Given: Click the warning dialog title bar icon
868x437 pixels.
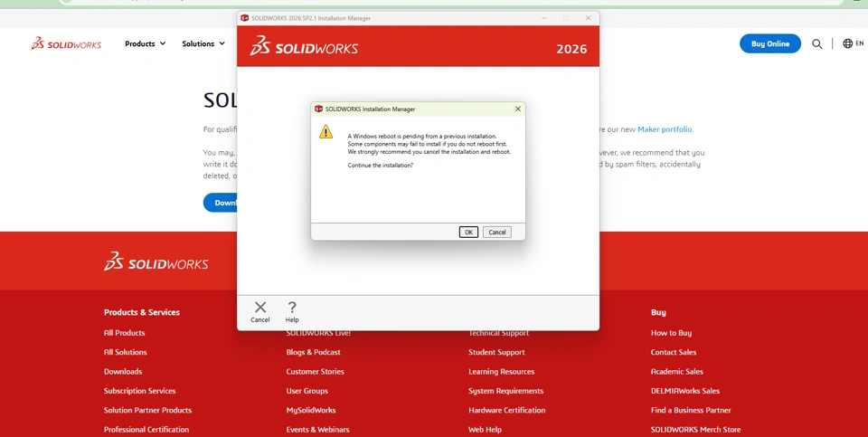Looking at the screenshot, I should point(318,109).
